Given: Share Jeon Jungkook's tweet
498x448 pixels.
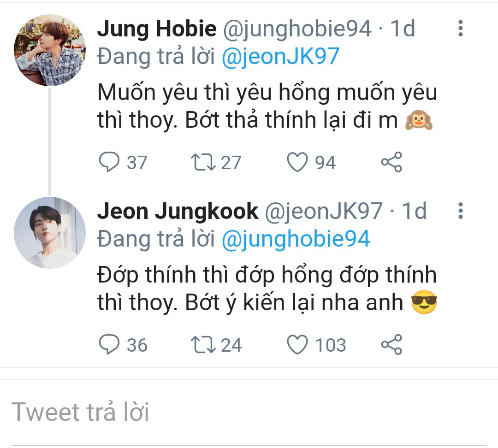Looking at the screenshot, I should pyautogui.click(x=391, y=345).
